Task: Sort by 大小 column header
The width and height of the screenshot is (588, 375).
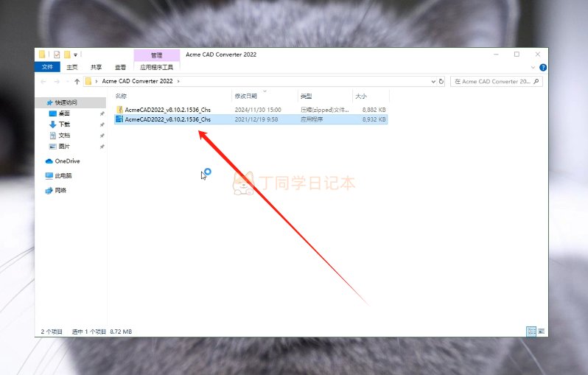Action: click(361, 97)
